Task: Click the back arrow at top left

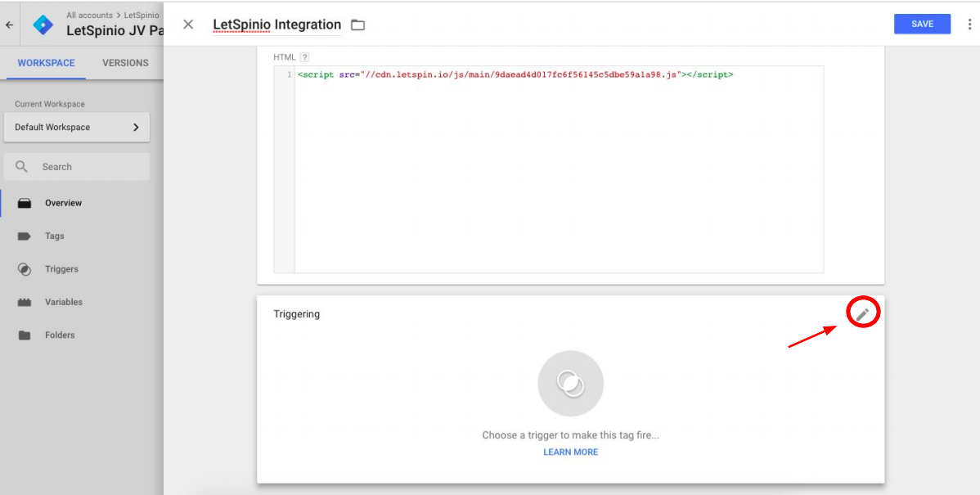Action: [9, 25]
